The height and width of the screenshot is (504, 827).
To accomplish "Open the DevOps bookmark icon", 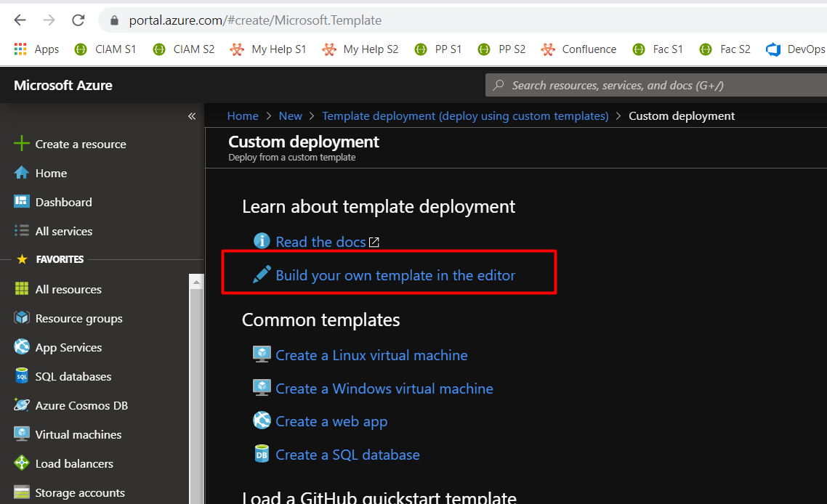I will 773,49.
